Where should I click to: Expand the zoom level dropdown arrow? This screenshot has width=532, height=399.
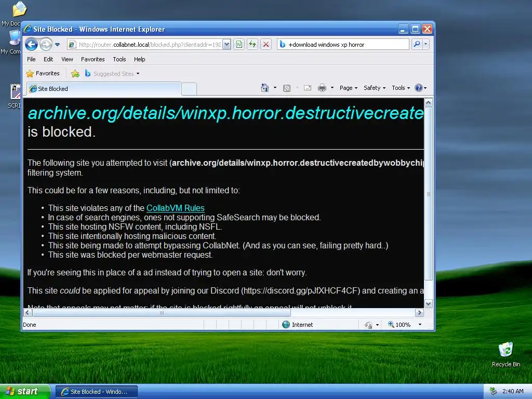coord(420,325)
